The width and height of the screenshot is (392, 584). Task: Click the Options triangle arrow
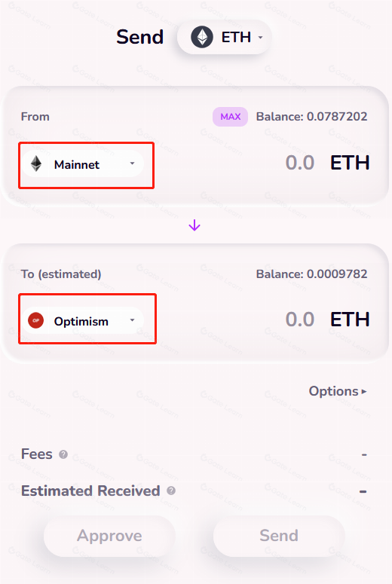click(364, 392)
